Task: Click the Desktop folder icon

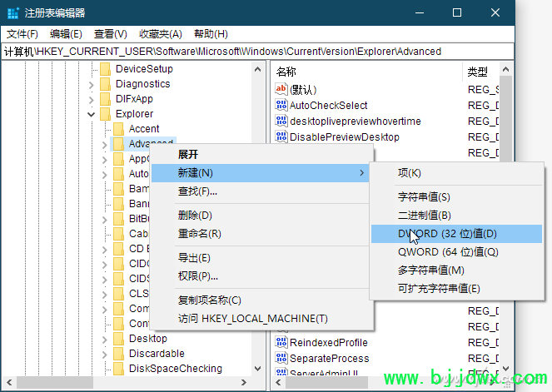Action: (118, 339)
